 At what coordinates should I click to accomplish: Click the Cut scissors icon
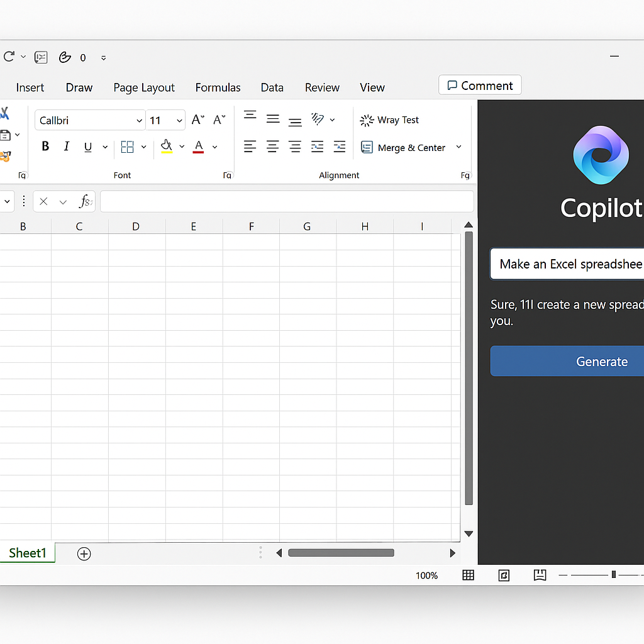(x=4, y=113)
